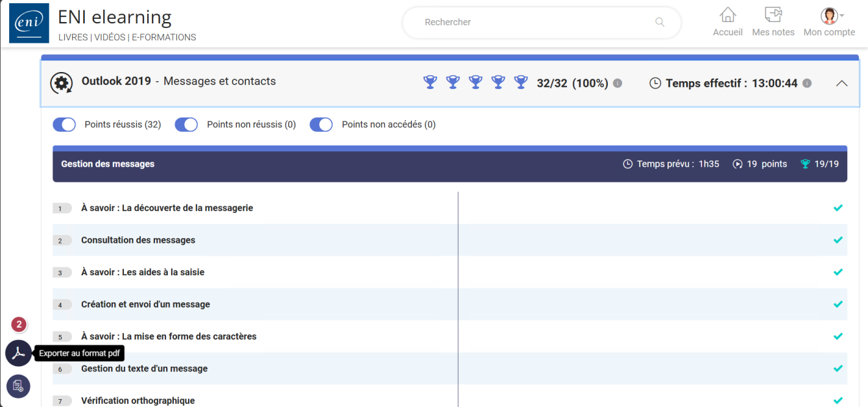Click the play icon beside 19 points
The width and height of the screenshot is (868, 407).
point(738,164)
